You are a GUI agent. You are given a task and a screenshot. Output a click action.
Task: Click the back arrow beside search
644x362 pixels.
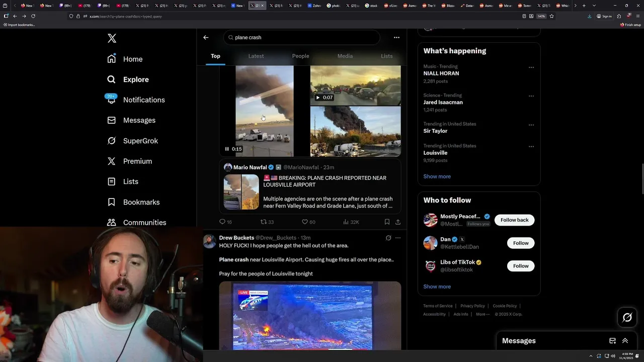click(x=206, y=37)
